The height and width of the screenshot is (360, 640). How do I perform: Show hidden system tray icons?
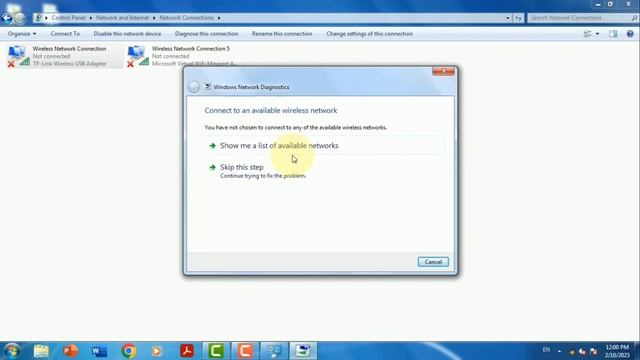pos(559,351)
